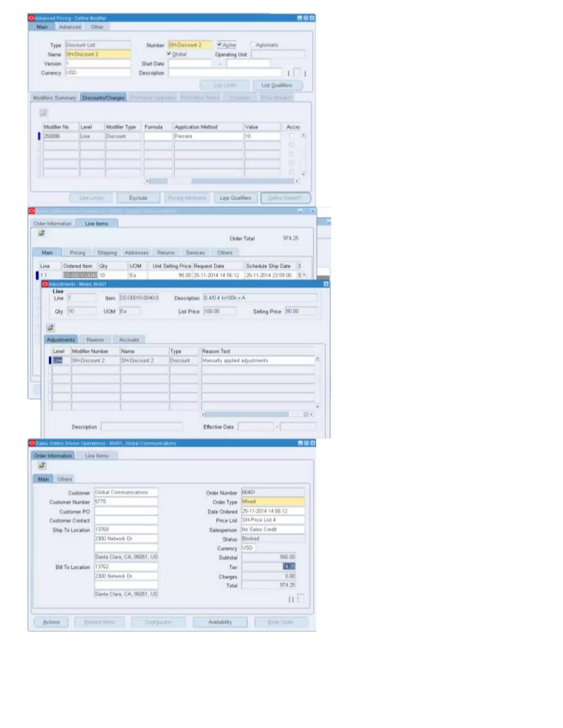This screenshot has width=563, height=728.
Task: Click the Adjustments window restore icon
Action: 326,284
